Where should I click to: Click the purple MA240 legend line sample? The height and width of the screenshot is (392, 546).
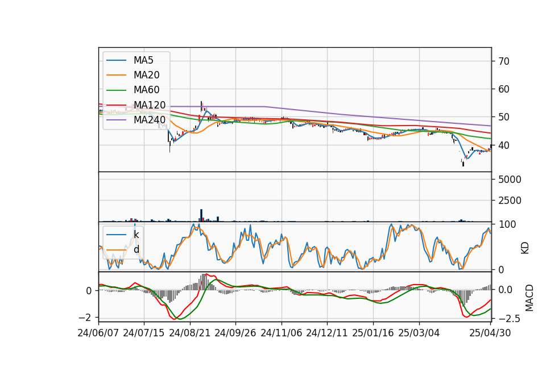[x=116, y=120]
